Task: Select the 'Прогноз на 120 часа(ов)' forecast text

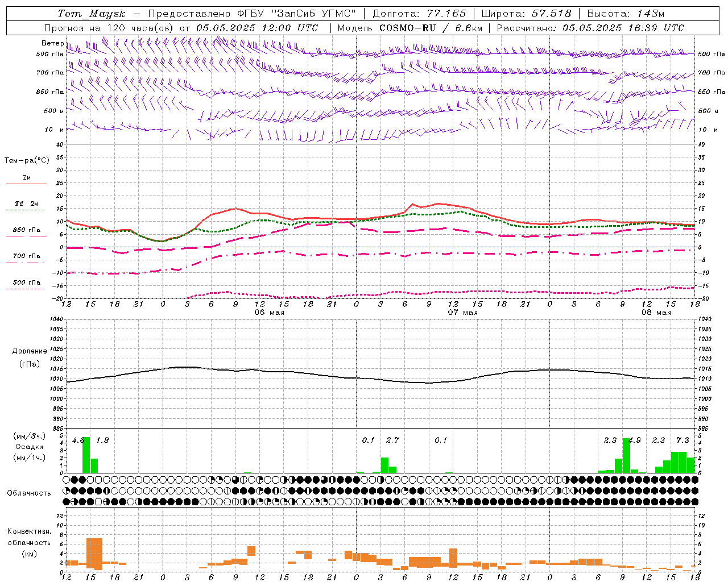Action: [109, 28]
